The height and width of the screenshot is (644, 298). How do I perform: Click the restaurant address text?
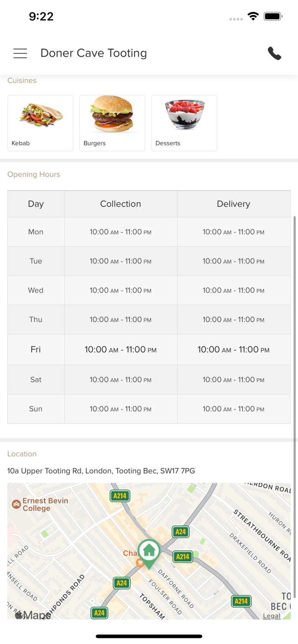click(x=101, y=471)
